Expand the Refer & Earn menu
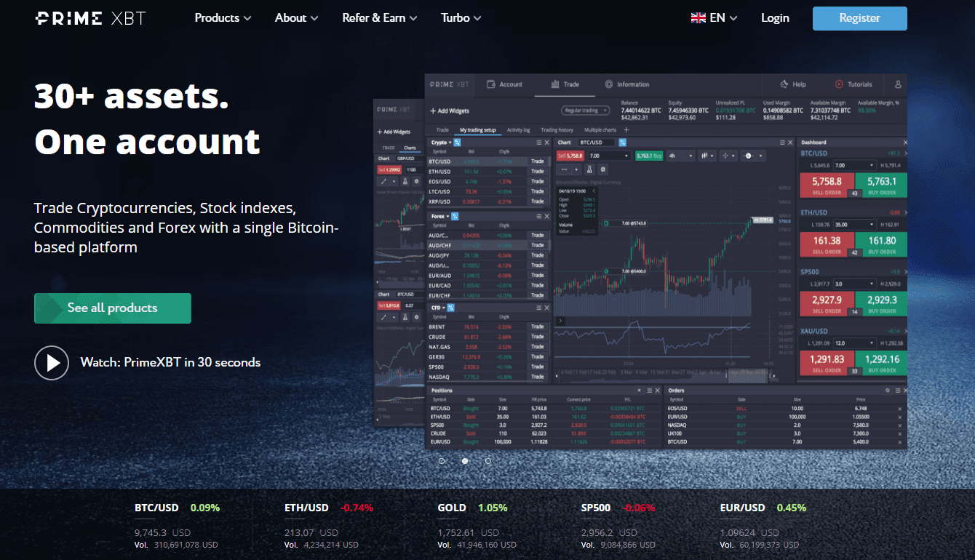The height and width of the screenshot is (560, 975). 380,18
